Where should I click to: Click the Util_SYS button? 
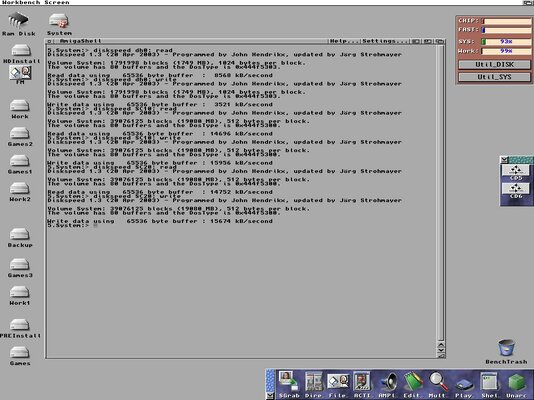click(494, 77)
